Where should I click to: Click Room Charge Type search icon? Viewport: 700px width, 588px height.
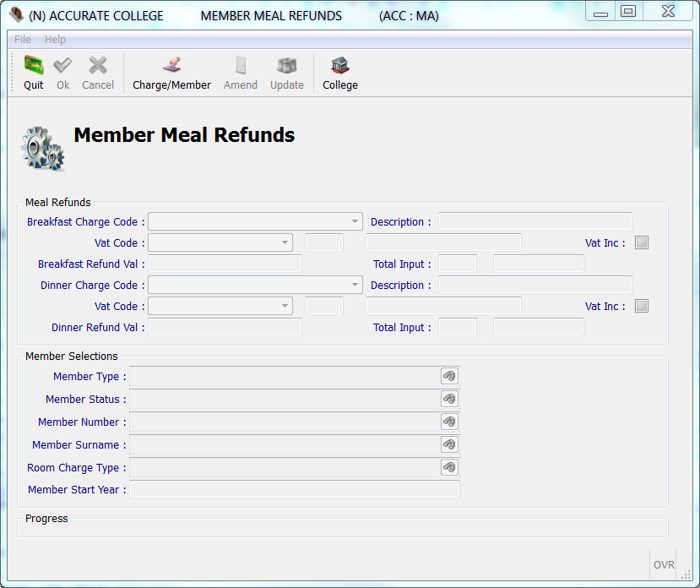[449, 467]
